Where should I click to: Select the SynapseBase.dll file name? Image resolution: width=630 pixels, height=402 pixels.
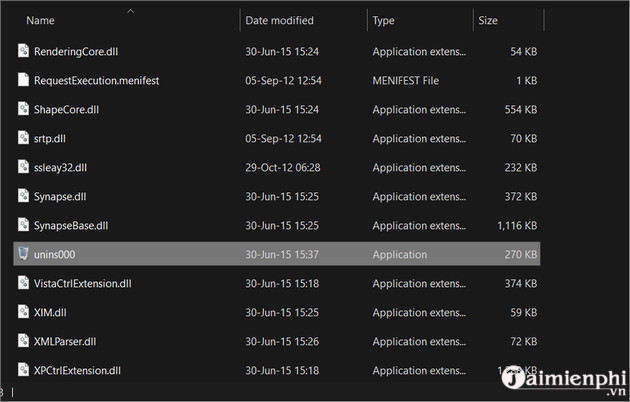pos(73,226)
